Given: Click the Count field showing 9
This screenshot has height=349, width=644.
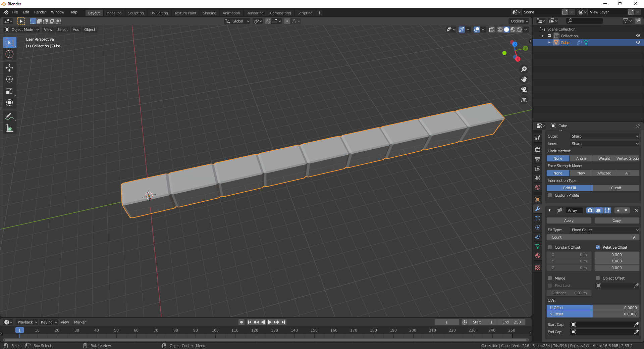Looking at the screenshot, I should (593, 237).
